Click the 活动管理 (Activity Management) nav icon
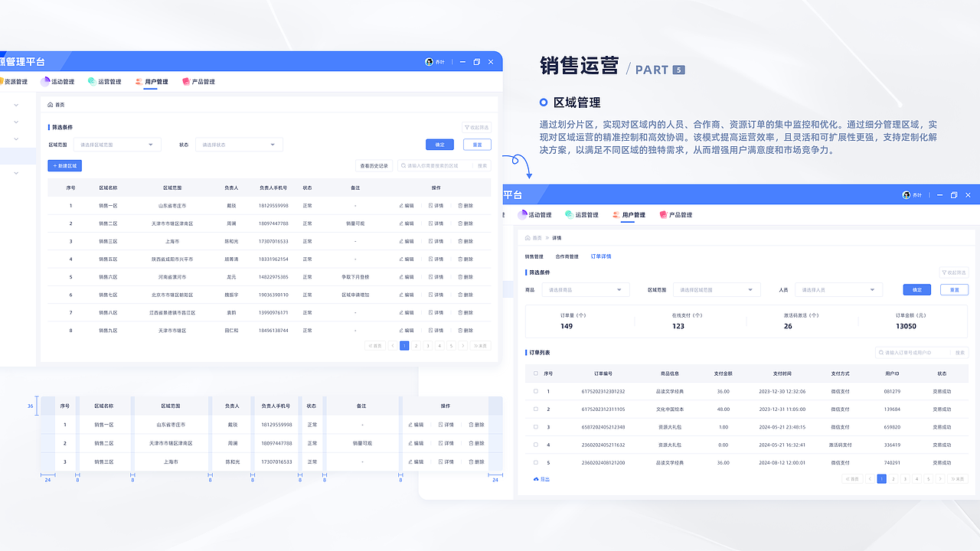Image resolution: width=980 pixels, height=551 pixels. point(44,82)
